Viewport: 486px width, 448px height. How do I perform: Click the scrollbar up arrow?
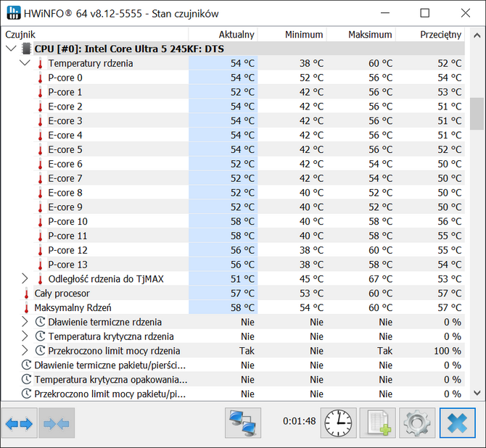click(477, 36)
